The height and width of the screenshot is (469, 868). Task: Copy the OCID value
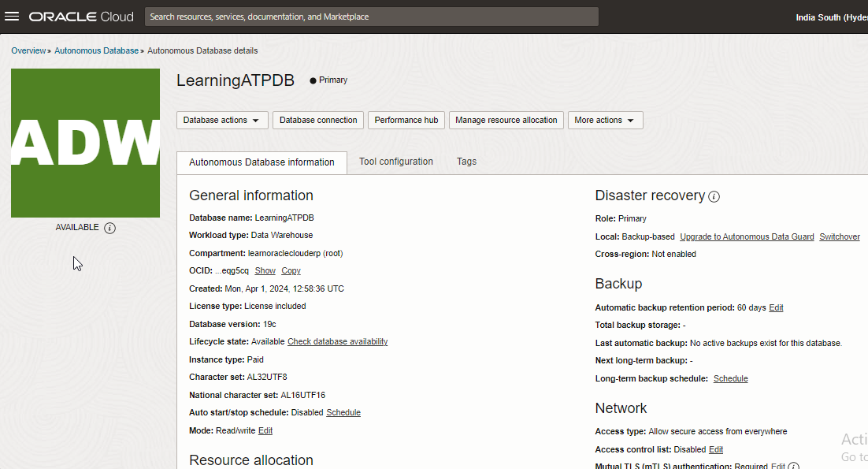pos(291,271)
